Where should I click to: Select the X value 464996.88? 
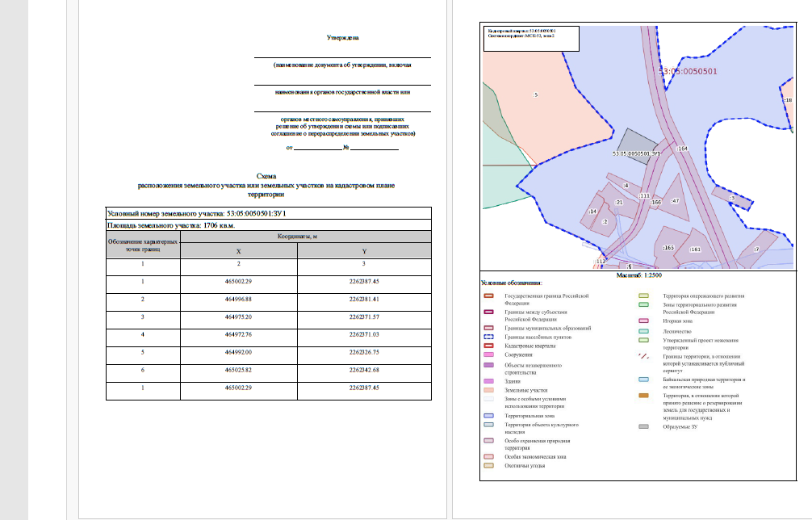pos(238,300)
